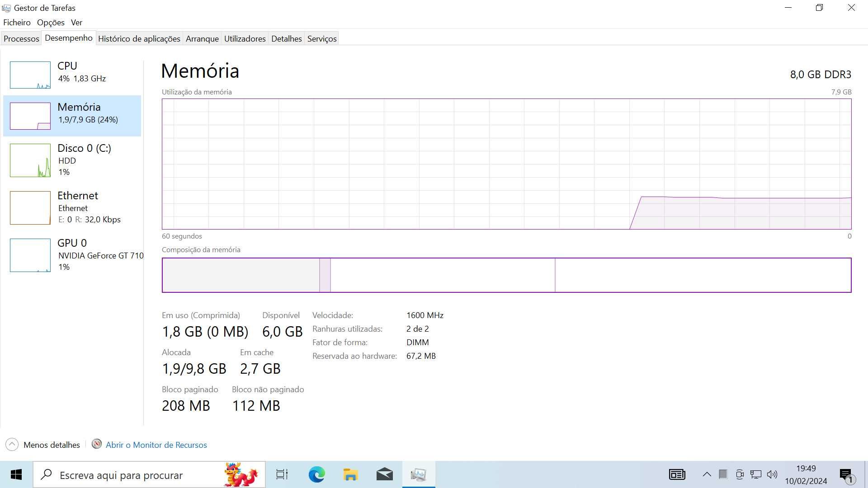Screen dimensions: 868x488
Task: Click the GPU 0 sidebar label
Action: tap(72, 243)
